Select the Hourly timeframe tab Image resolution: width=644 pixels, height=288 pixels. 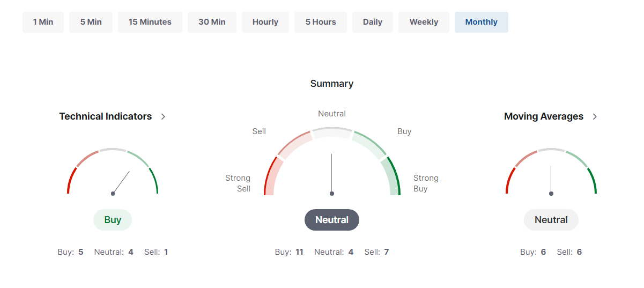tap(265, 22)
